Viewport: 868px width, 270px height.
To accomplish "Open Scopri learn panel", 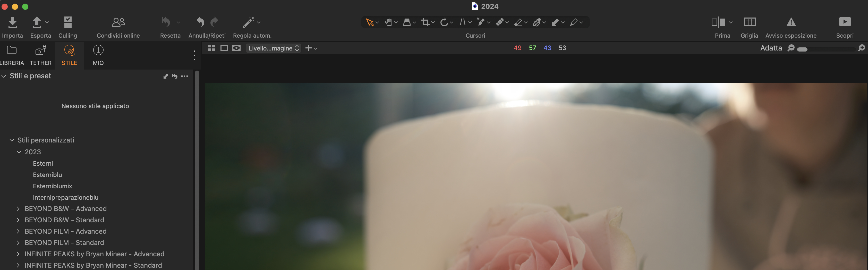I will (x=845, y=22).
